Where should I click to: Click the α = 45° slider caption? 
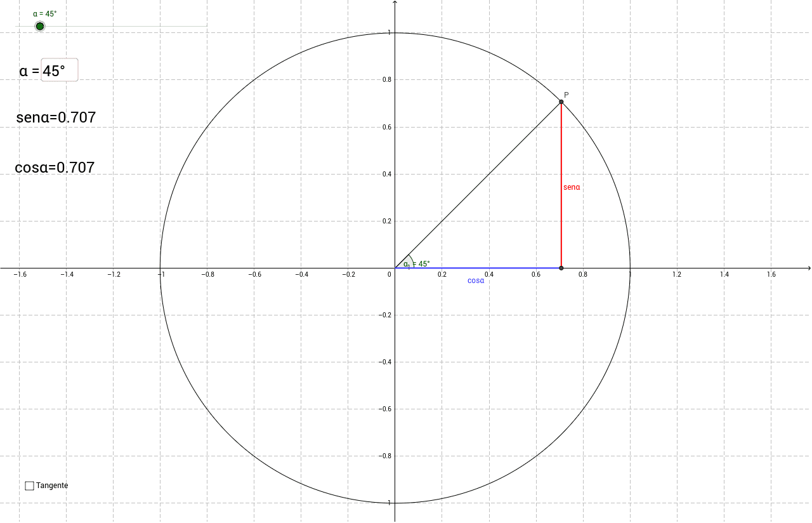point(45,13)
